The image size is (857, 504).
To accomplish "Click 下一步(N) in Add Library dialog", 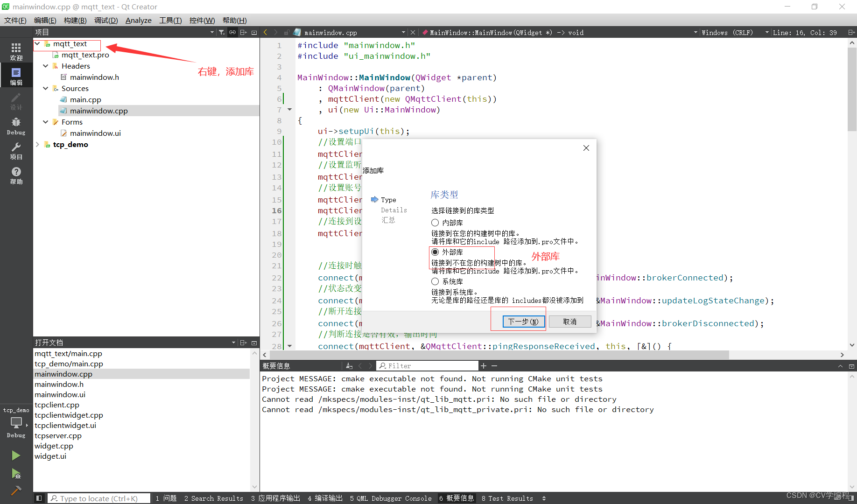I will click(x=523, y=322).
